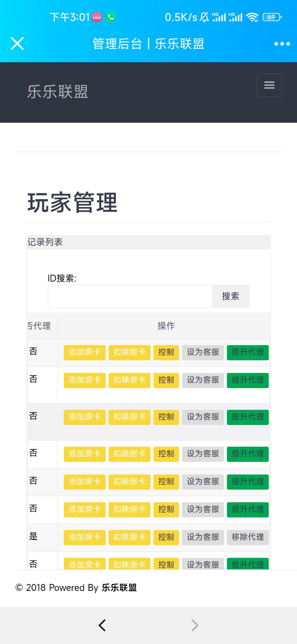
Task: Click the 乐乐联盟 brand title link
Action: pyautogui.click(x=58, y=92)
